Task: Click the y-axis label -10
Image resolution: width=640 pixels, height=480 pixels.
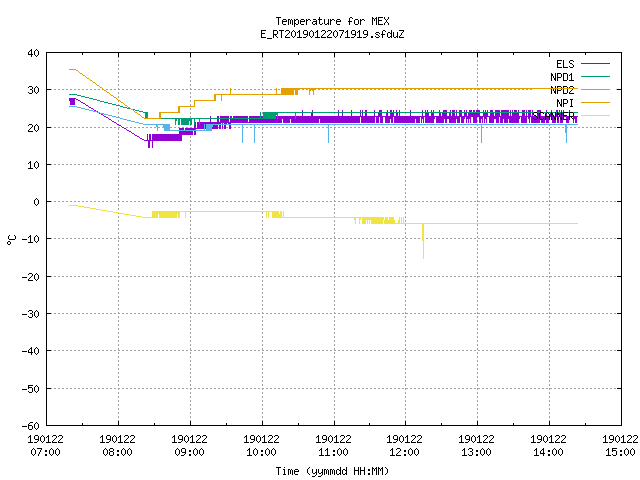Action: [x=31, y=239]
